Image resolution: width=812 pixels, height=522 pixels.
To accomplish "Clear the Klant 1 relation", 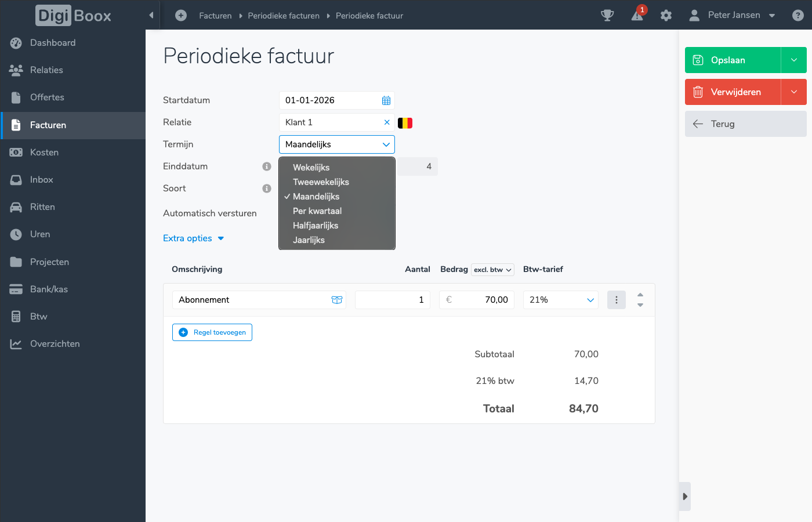I will click(x=387, y=122).
